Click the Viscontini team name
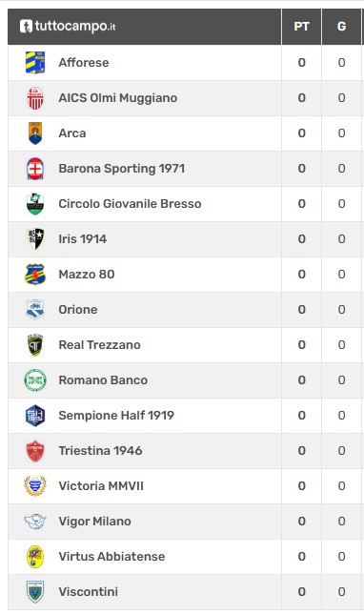This screenshot has width=364, height=615. tap(89, 592)
